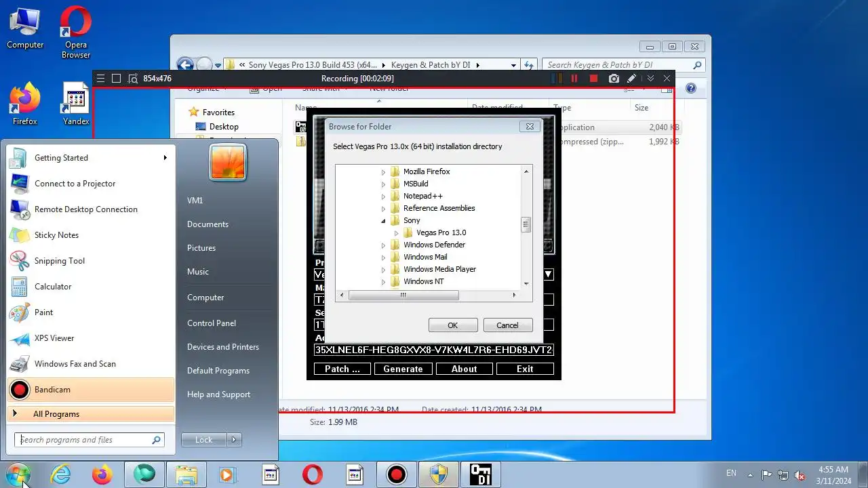Select Reference Assemblies folder
The width and height of the screenshot is (868, 488).
tap(433, 208)
